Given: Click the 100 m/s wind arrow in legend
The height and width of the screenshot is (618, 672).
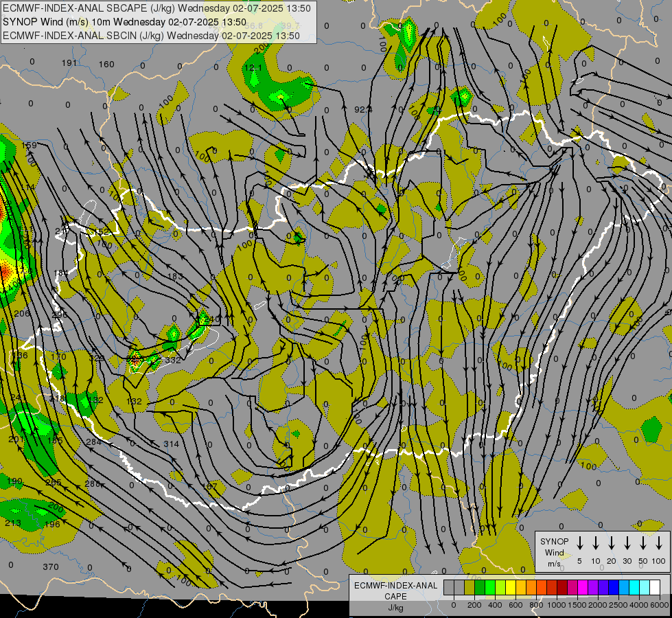Looking at the screenshot, I should [659, 542].
